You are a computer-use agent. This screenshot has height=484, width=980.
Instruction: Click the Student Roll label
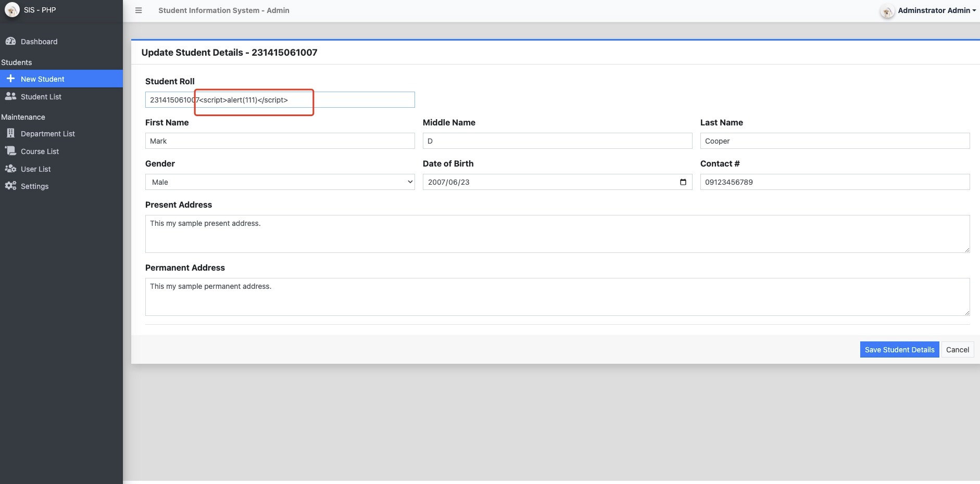[170, 81]
